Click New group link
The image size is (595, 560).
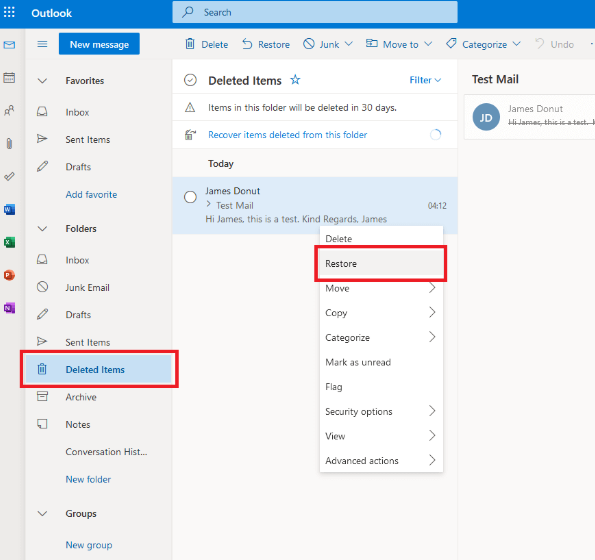(x=89, y=545)
